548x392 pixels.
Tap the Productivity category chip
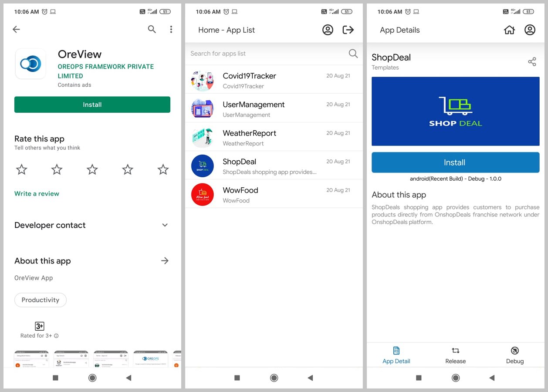[41, 300]
